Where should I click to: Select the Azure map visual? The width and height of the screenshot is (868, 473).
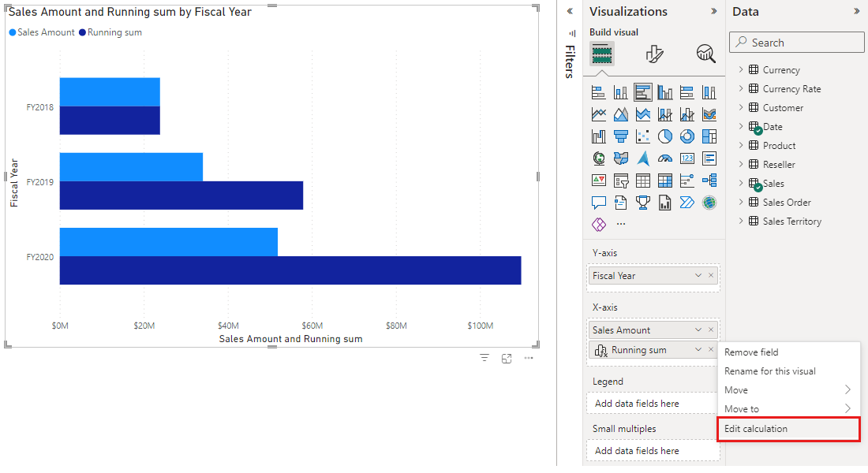(x=642, y=158)
